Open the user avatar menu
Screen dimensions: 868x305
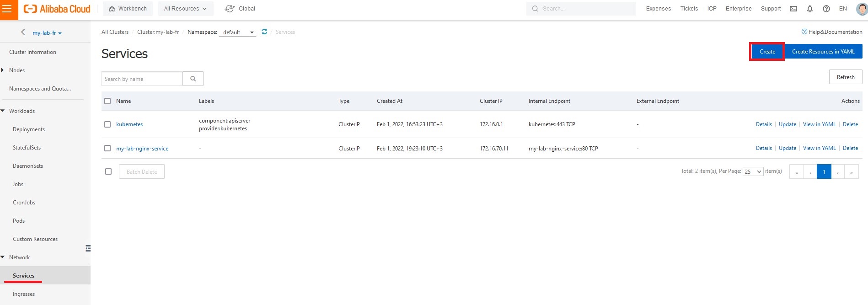click(x=862, y=9)
